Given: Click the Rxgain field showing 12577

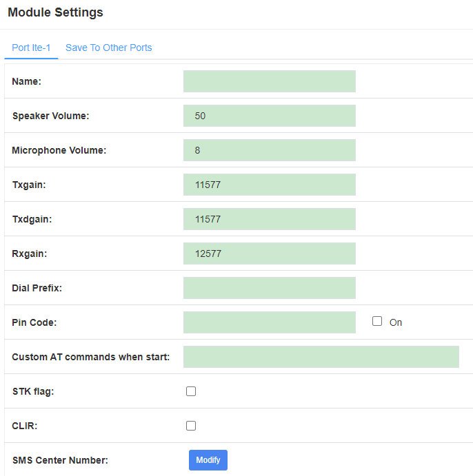Looking at the screenshot, I should click(270, 253).
